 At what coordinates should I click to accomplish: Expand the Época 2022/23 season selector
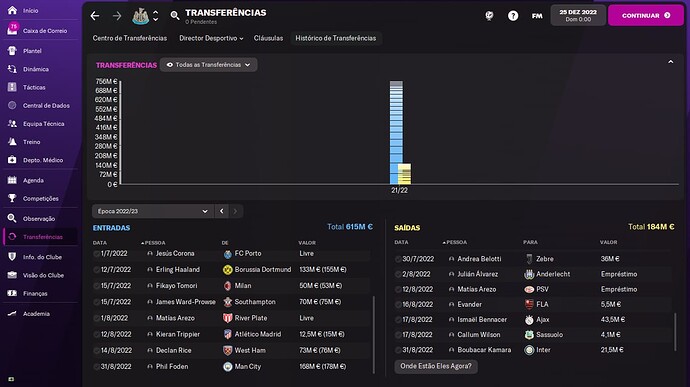coord(152,211)
